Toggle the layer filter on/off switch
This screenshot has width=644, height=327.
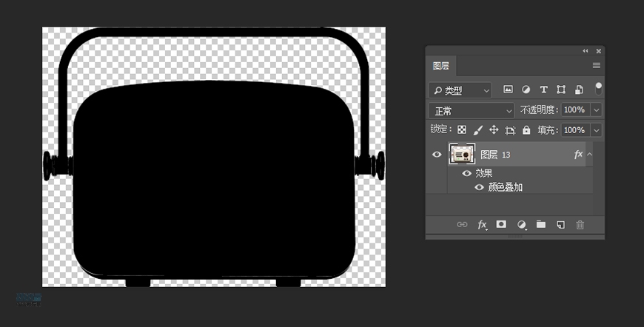click(598, 88)
